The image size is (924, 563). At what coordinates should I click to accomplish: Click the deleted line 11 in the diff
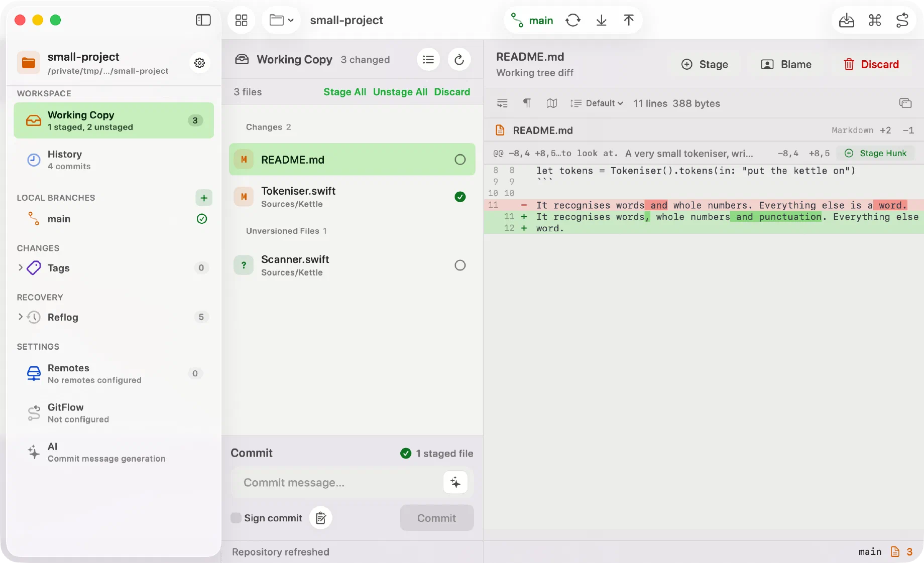[704, 205]
